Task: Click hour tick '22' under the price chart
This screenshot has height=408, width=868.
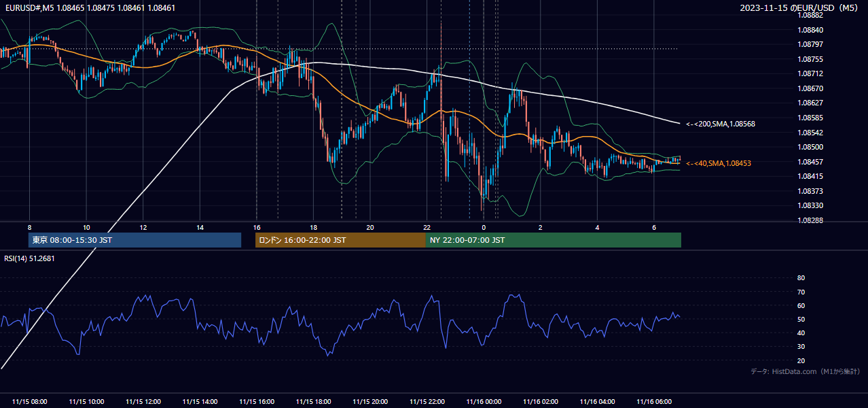Action: (427, 227)
